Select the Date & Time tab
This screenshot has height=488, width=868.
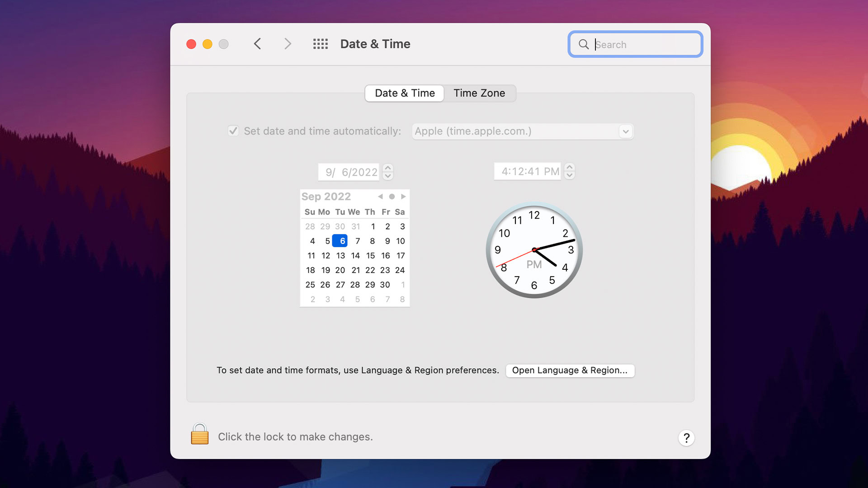pos(404,93)
